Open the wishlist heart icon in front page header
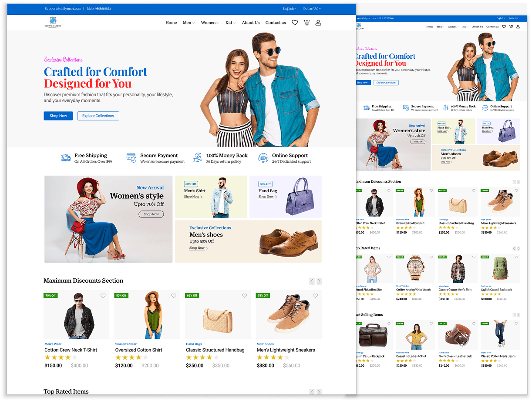Viewport: 532px width, 401px height. click(x=295, y=23)
